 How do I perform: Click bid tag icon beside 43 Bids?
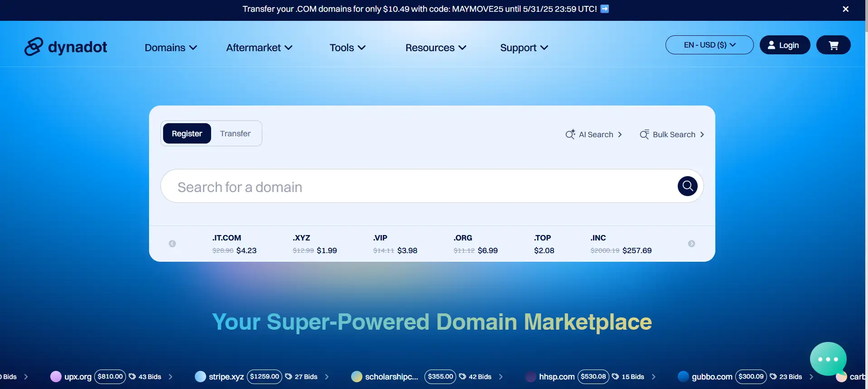point(132,376)
